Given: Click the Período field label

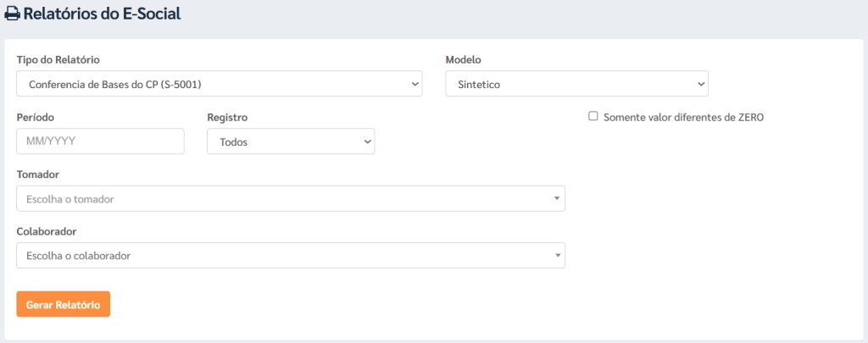Looking at the screenshot, I should click(x=36, y=117).
